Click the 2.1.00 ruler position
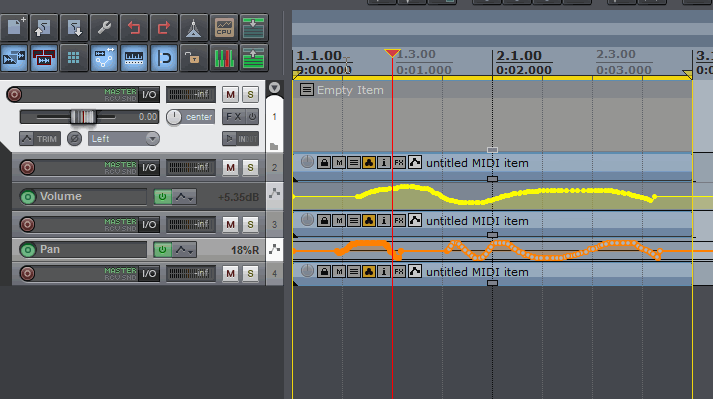713x399 pixels. [519, 56]
